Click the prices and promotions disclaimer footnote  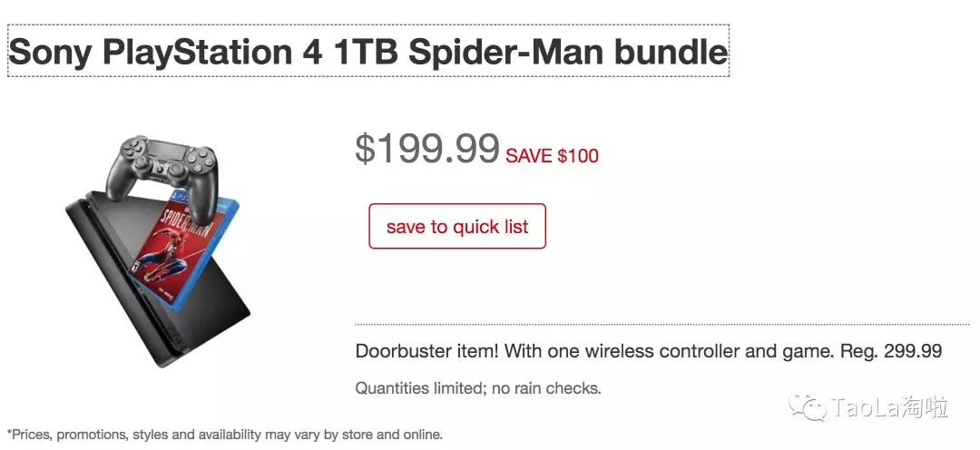point(225,435)
